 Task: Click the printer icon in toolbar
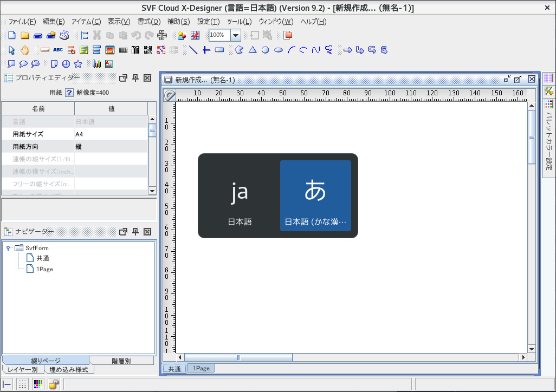[x=64, y=35]
